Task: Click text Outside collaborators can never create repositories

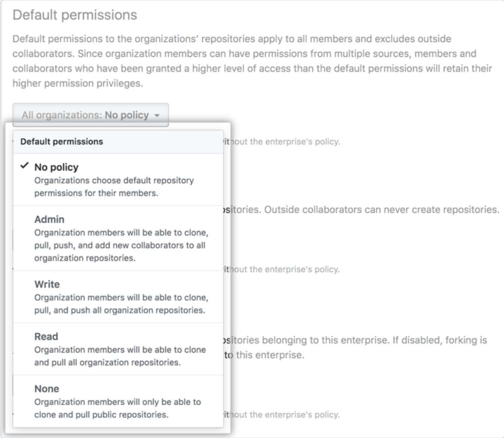Action: 382,209
